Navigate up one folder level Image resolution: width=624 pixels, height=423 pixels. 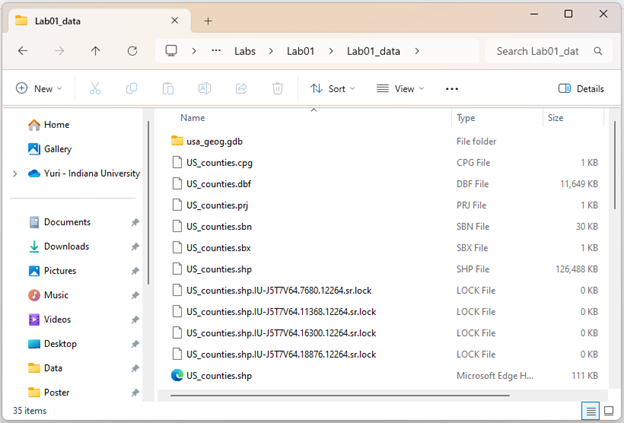[x=96, y=51]
